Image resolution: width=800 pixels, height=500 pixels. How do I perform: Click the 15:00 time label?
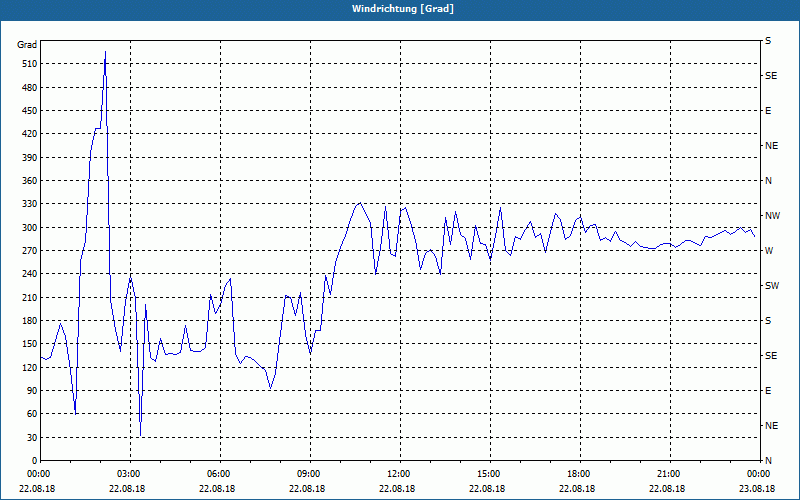(x=490, y=474)
